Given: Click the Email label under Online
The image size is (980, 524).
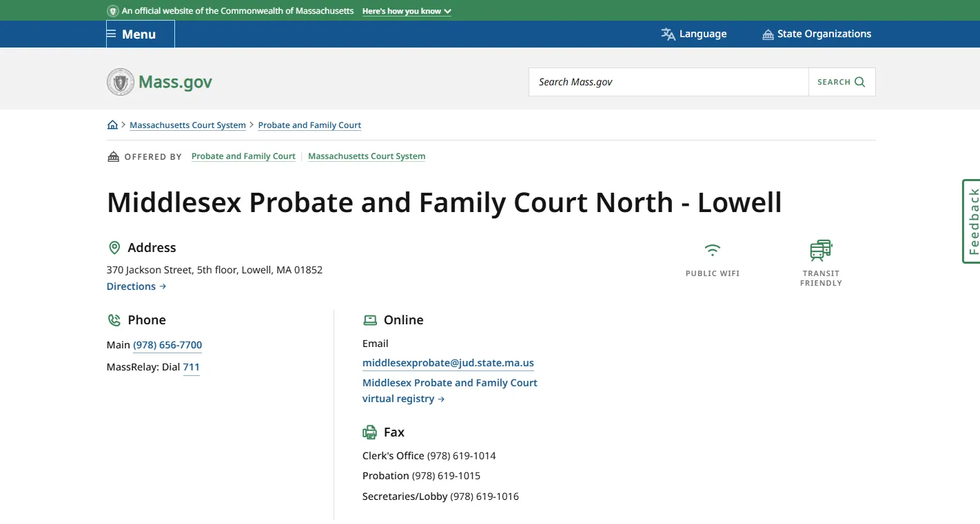Looking at the screenshot, I should point(376,344).
